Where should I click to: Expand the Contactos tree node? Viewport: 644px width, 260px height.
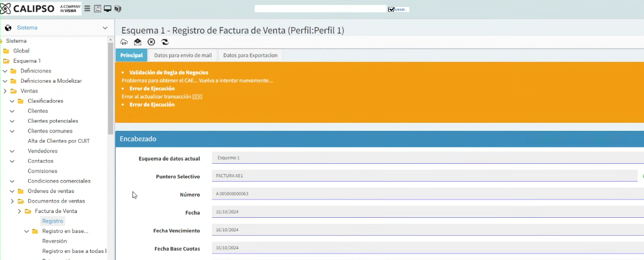[x=12, y=161]
